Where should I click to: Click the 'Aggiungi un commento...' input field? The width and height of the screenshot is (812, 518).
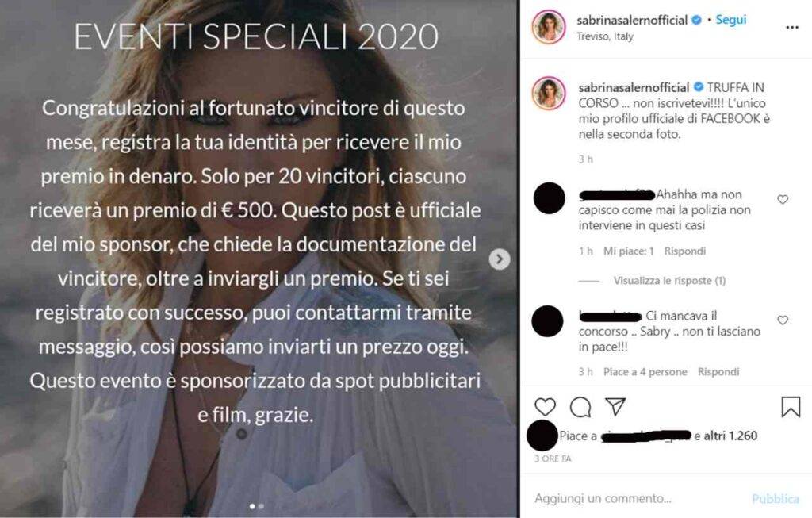[638, 498]
